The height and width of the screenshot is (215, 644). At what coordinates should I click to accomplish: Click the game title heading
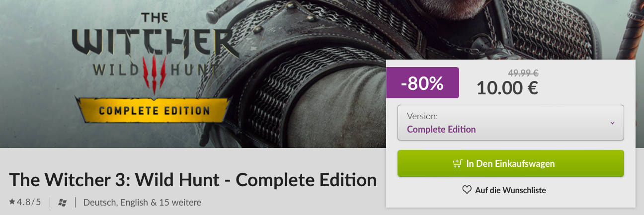click(193, 180)
